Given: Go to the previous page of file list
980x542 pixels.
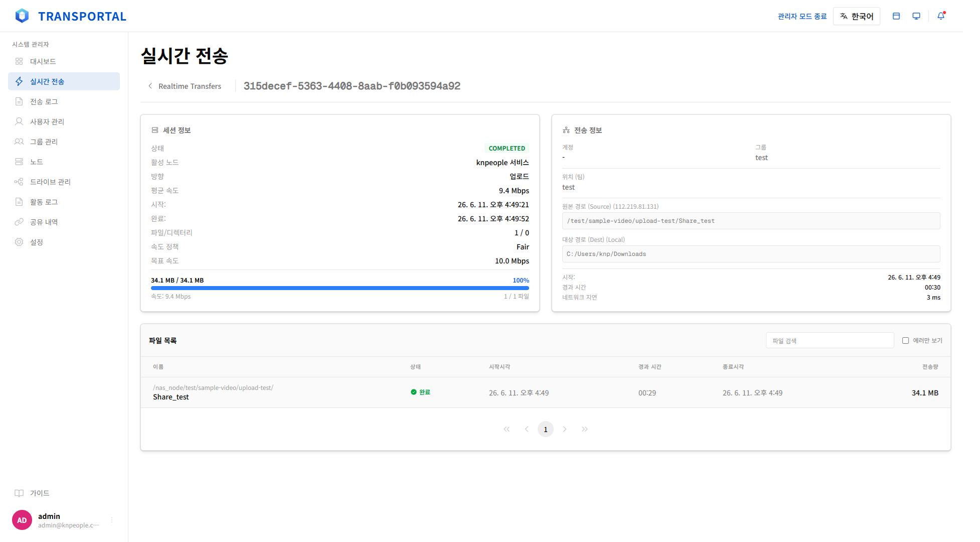Looking at the screenshot, I should (x=527, y=429).
